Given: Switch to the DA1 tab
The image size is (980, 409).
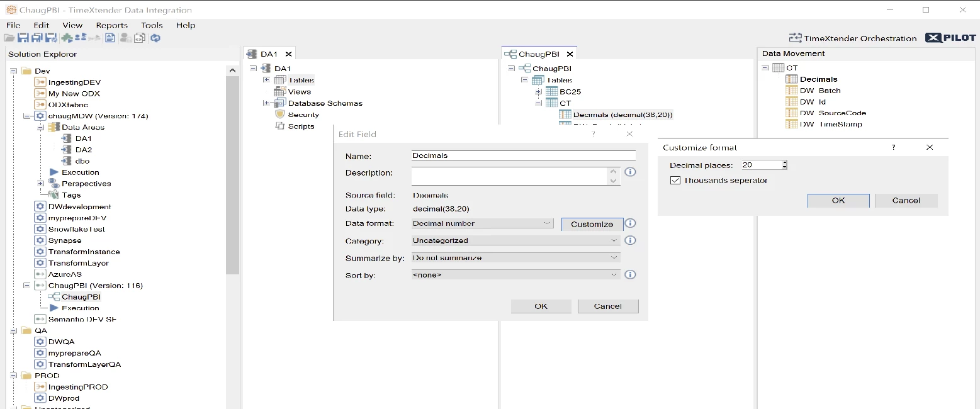Looking at the screenshot, I should [269, 54].
